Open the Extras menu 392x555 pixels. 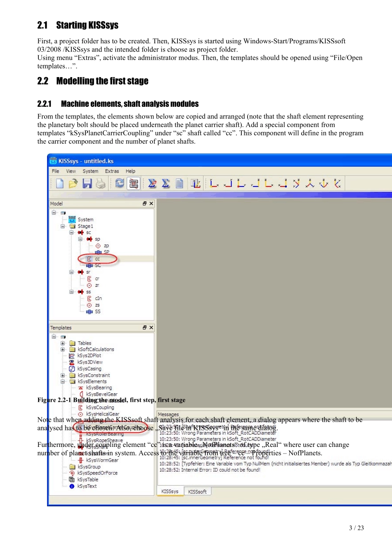[x=112, y=171]
